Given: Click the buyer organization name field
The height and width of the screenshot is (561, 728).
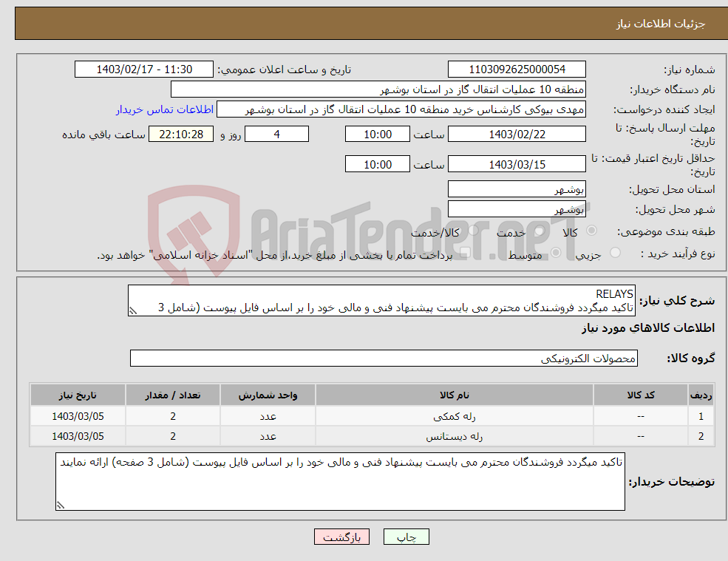Looking at the screenshot, I should 378,89.
